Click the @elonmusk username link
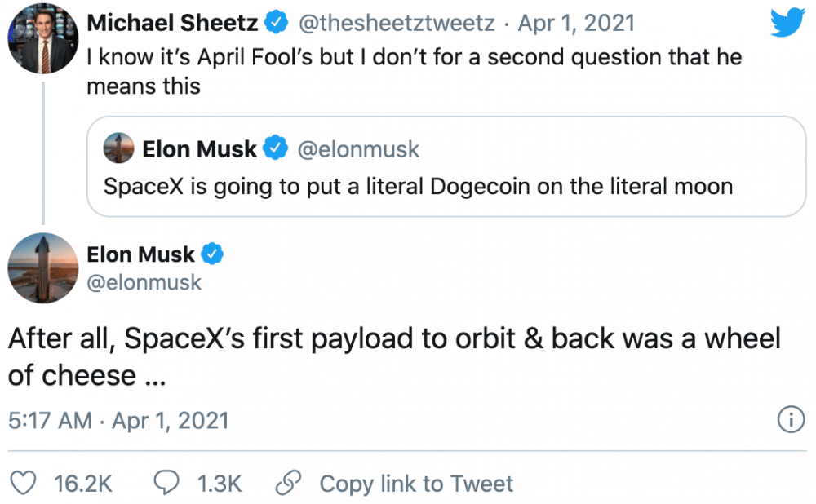 pyautogui.click(x=144, y=282)
